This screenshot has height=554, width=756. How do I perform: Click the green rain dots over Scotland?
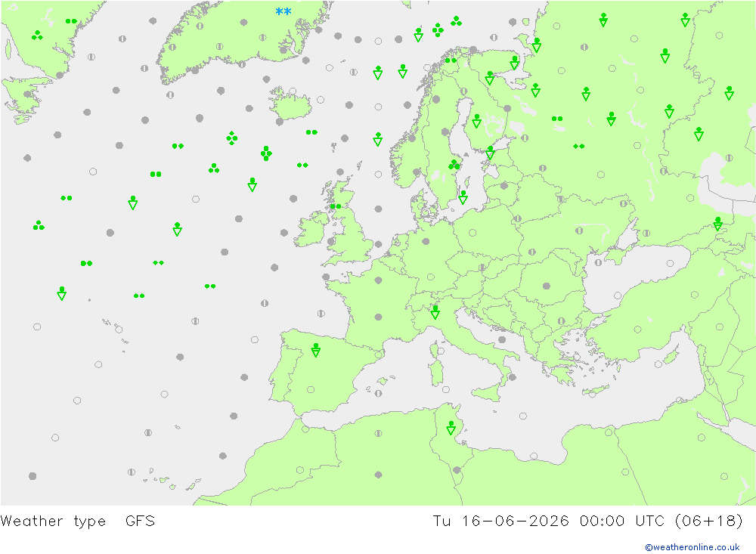click(x=336, y=206)
